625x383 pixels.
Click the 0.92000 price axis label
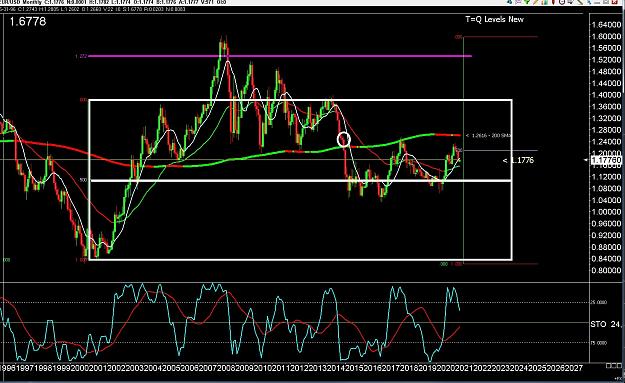click(606, 235)
